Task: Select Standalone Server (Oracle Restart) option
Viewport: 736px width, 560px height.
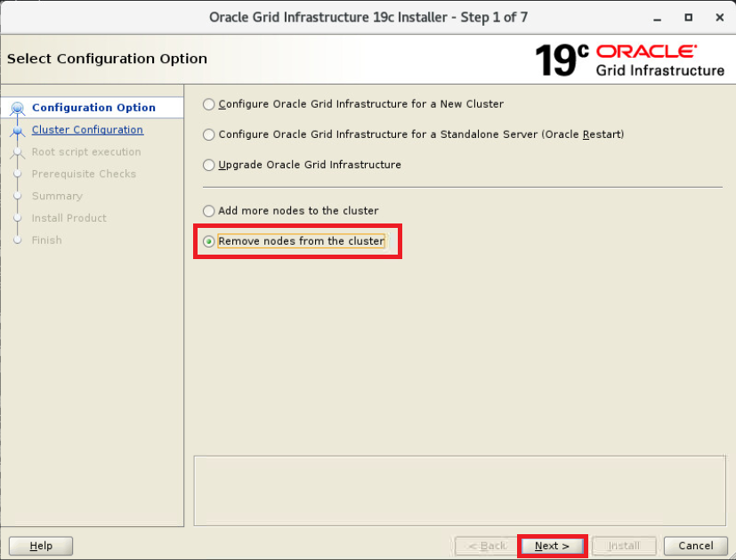Action: [x=413, y=134]
